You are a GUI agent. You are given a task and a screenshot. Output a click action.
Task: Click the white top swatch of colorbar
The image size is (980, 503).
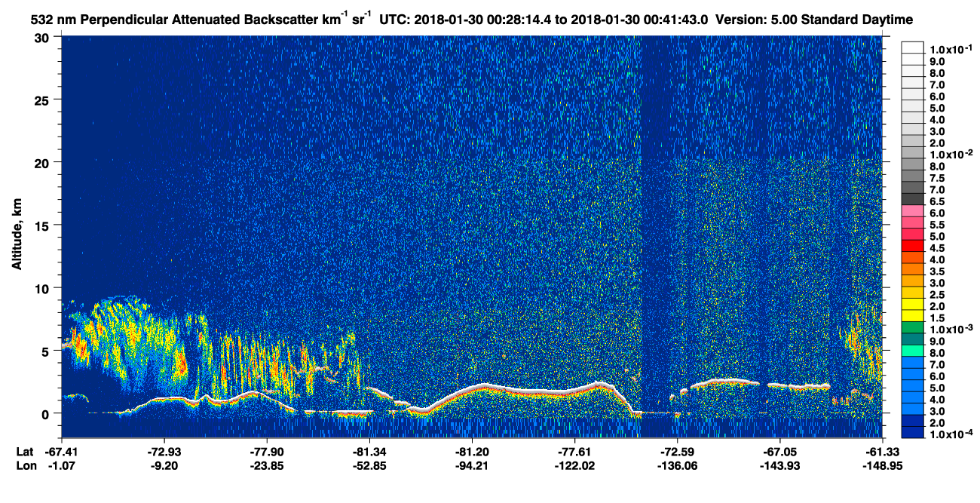pyautogui.click(x=913, y=47)
